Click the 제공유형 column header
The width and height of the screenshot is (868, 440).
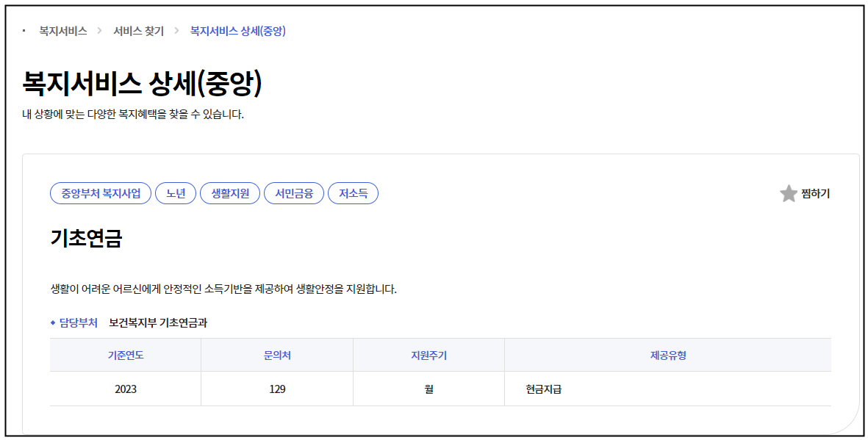(668, 356)
